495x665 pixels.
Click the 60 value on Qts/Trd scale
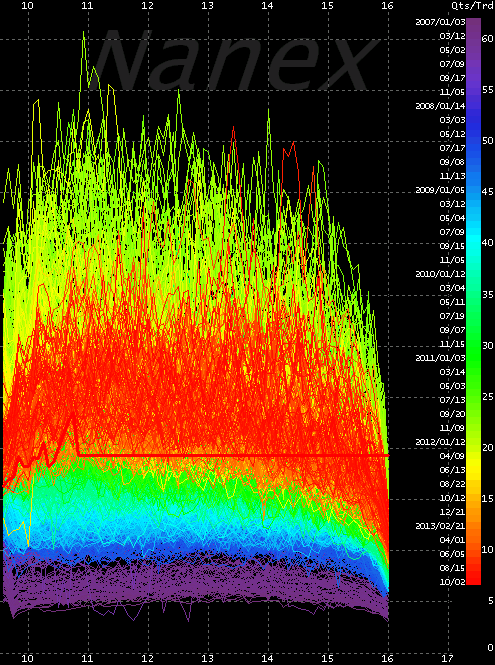(x=488, y=39)
